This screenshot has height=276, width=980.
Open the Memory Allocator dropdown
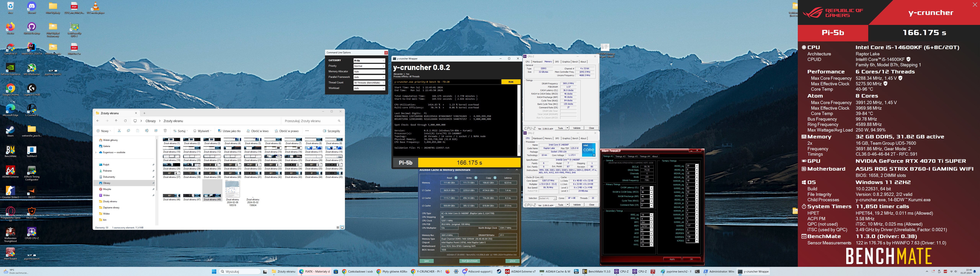click(x=369, y=72)
